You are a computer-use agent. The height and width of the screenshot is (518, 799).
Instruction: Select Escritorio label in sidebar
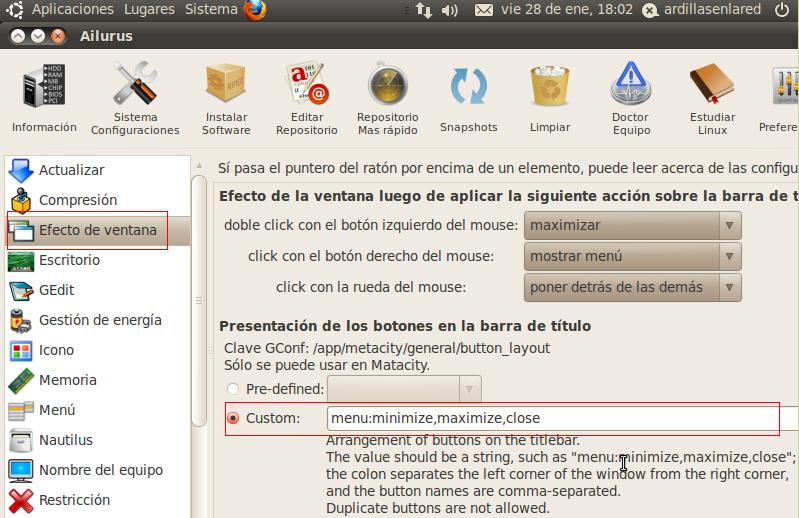point(69,260)
